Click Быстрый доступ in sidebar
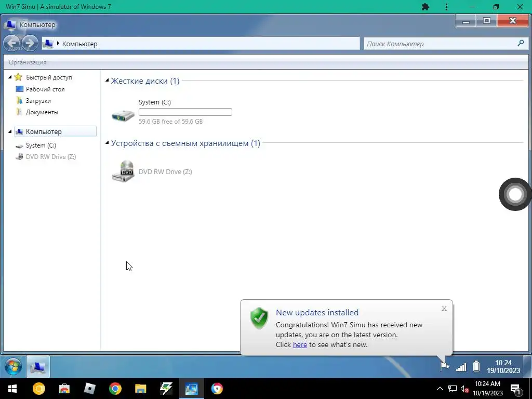Screen dimensions: 532x399 (49, 77)
